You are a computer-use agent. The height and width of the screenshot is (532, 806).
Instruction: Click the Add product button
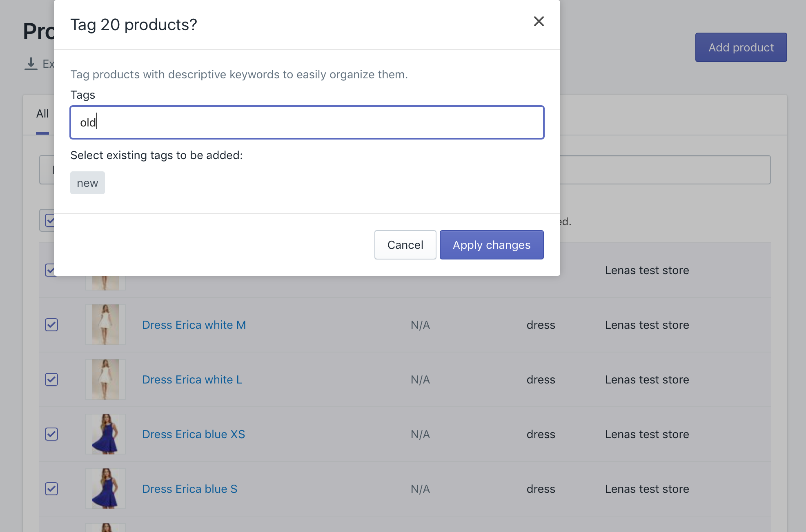[741, 47]
